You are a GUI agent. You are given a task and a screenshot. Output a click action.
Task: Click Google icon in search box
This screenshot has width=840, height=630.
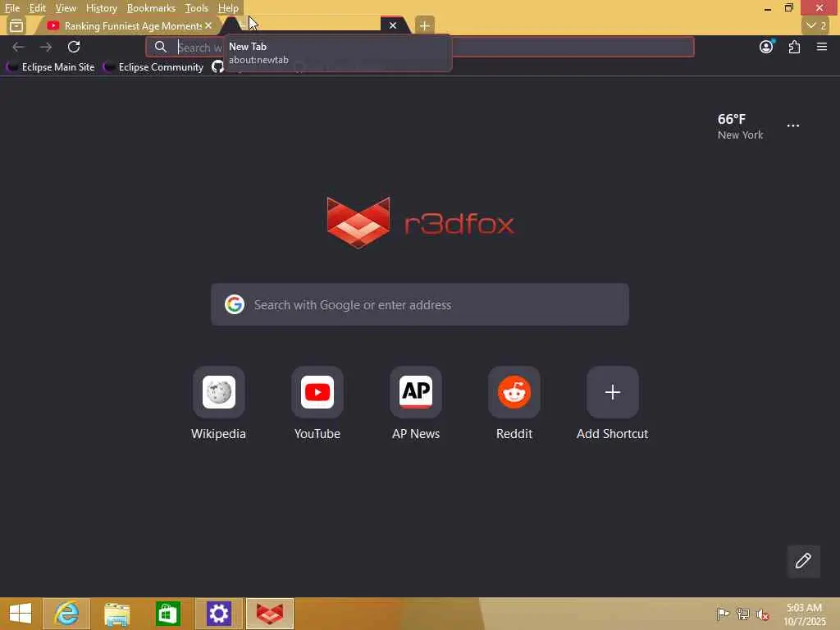pyautogui.click(x=234, y=304)
